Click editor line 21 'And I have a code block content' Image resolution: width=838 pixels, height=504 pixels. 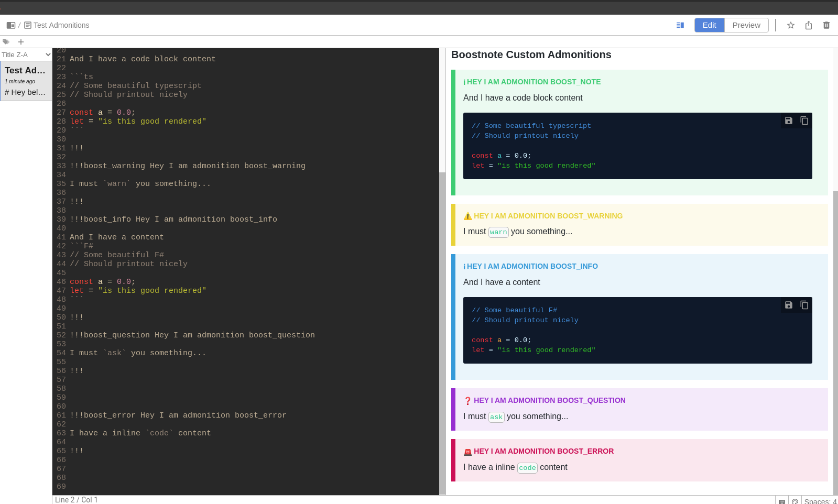(143, 59)
